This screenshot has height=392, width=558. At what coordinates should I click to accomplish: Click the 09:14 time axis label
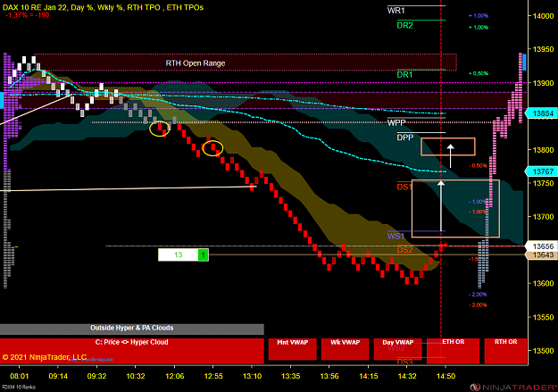pos(58,376)
